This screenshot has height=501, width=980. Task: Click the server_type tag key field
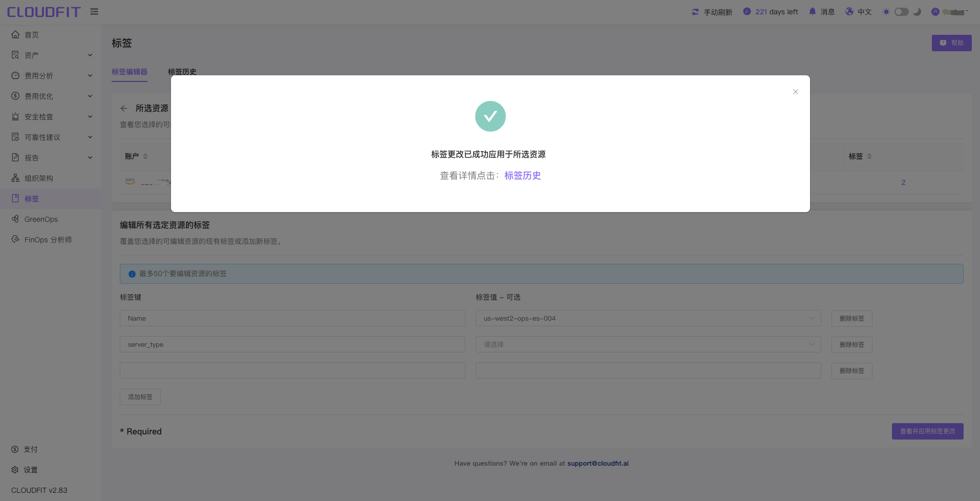point(292,344)
